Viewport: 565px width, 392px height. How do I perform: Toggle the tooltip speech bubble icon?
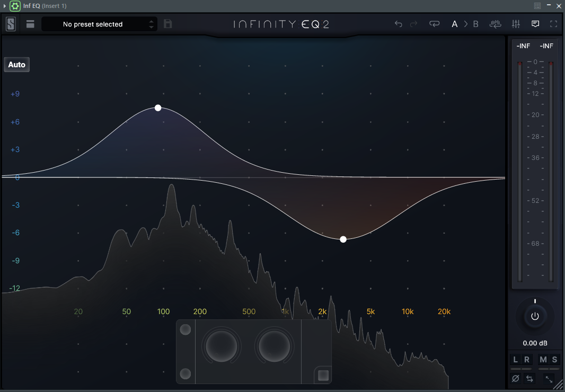[x=535, y=24]
